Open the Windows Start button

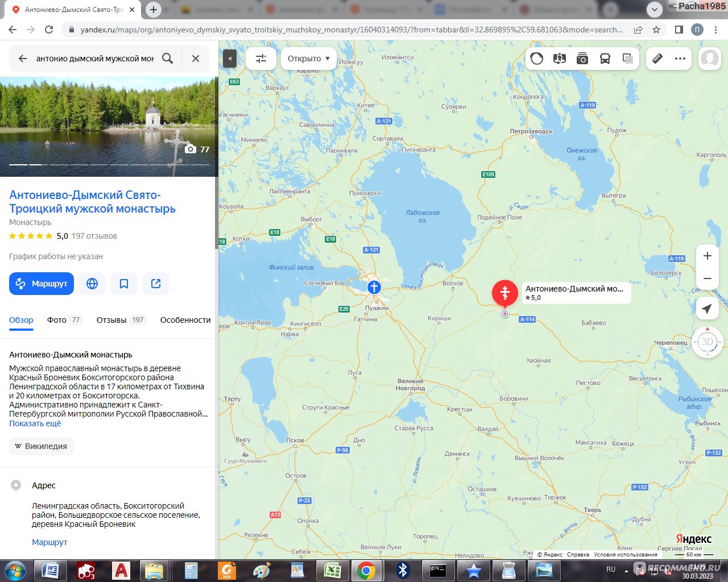(x=15, y=570)
